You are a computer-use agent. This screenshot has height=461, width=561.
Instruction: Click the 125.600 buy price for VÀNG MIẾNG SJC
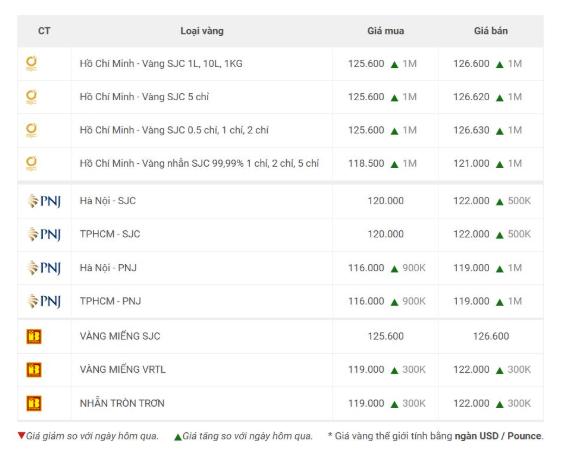386,336
